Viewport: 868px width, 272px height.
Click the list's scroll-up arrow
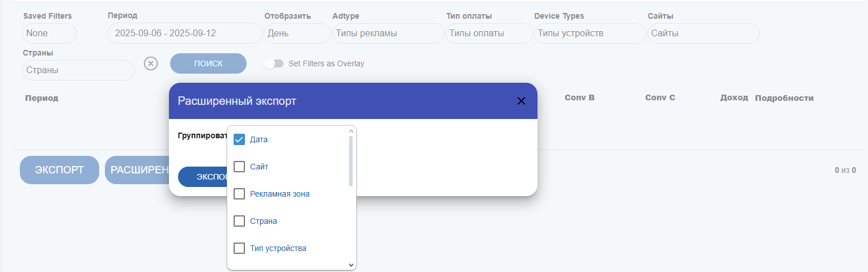point(351,131)
